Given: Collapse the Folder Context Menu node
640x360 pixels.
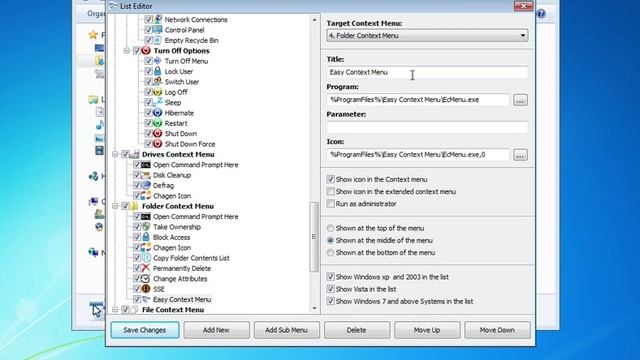Looking at the screenshot, I should coord(115,206).
